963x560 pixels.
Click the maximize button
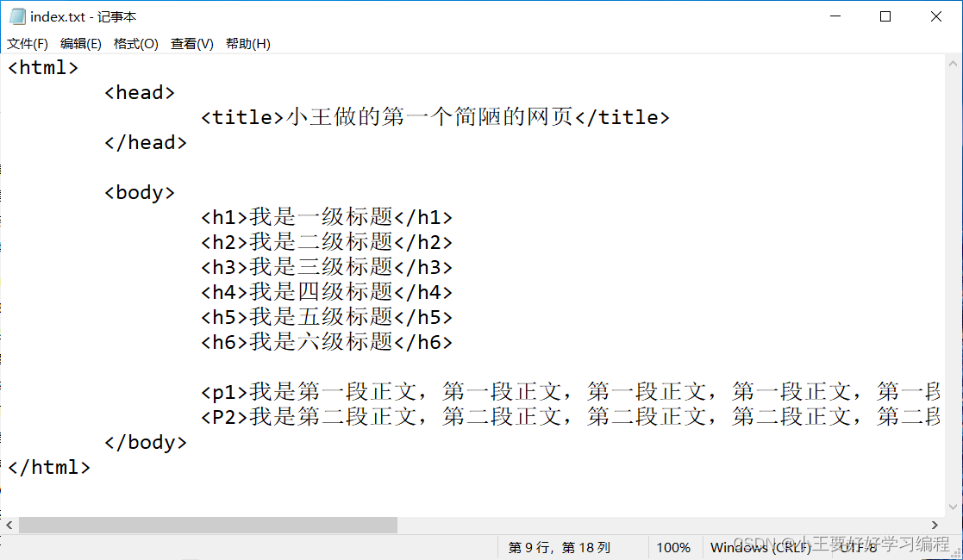884,16
